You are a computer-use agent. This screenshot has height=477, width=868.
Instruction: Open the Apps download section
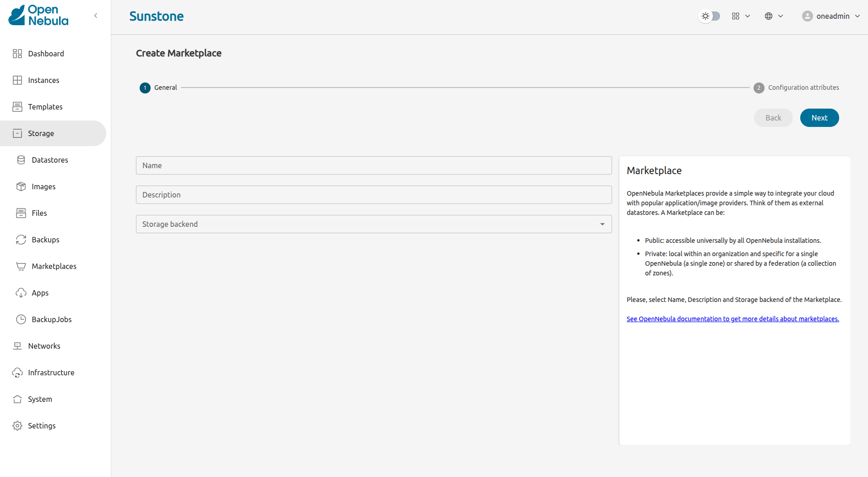(40, 293)
